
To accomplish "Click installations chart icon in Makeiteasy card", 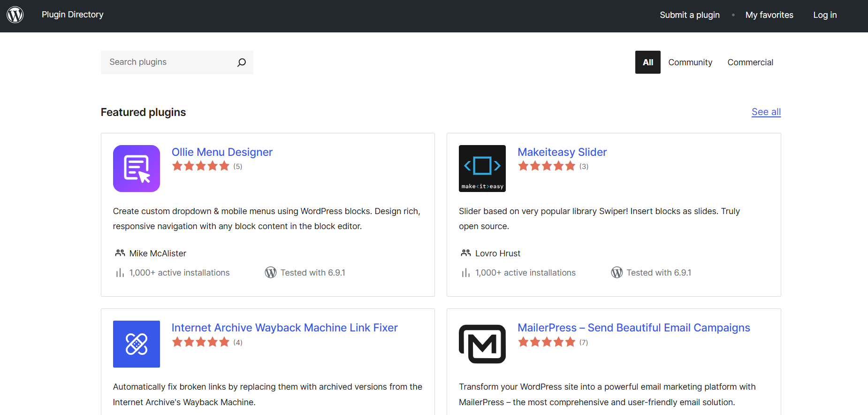I will coord(466,273).
